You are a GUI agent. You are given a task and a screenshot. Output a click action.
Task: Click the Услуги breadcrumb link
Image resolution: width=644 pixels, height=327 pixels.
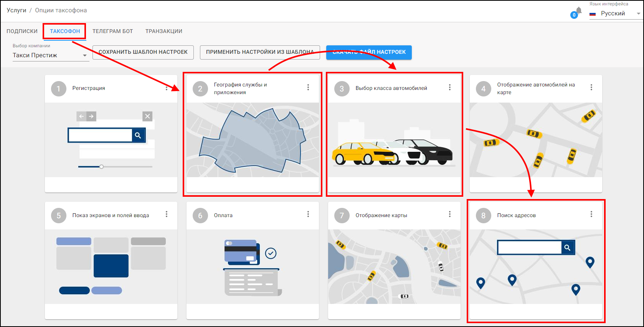(x=17, y=10)
